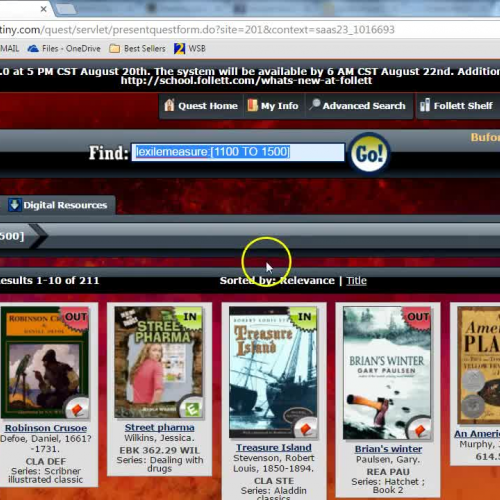500x500 pixels.
Task: Click the 'Results 1-10 of 211' text
Action: (x=49, y=281)
